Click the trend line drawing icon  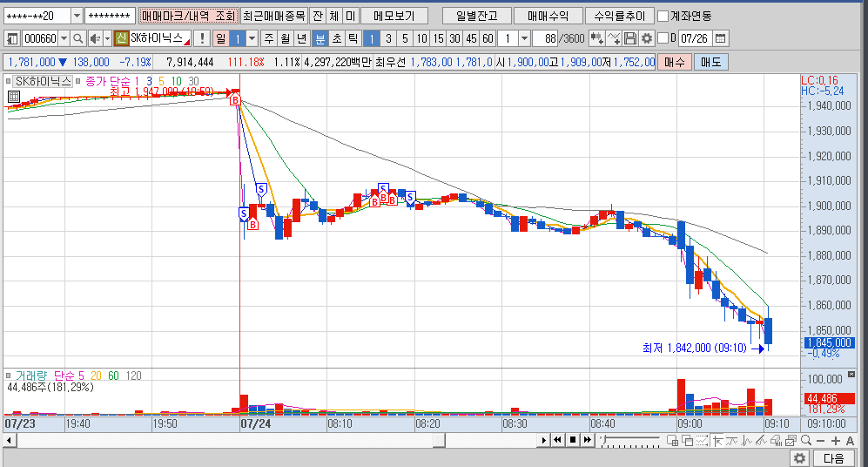(x=732, y=440)
